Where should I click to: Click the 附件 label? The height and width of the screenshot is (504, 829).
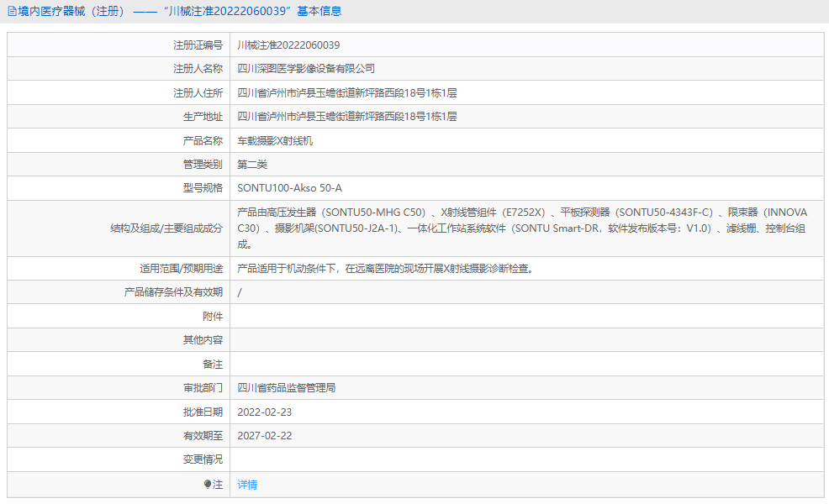point(213,317)
